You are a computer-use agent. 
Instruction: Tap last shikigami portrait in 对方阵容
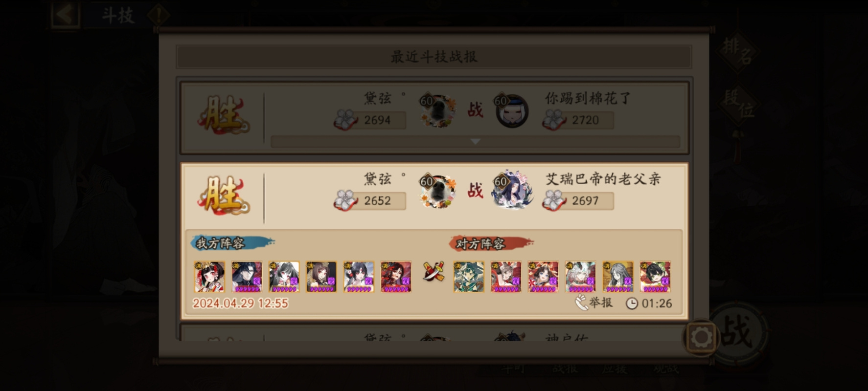click(655, 277)
